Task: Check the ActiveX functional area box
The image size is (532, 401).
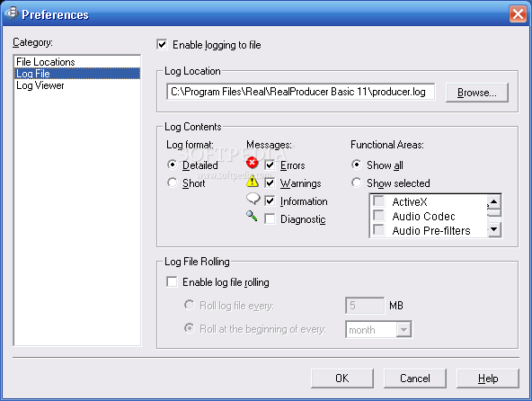Action: tap(378, 201)
